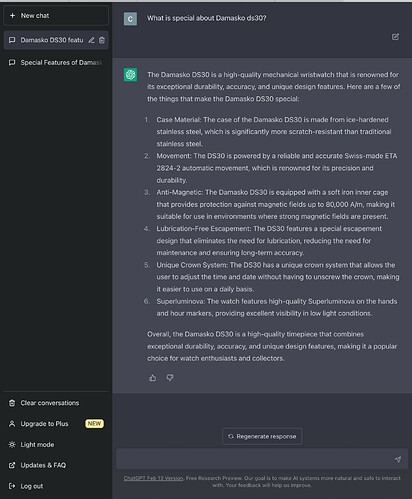Click the thumbs up icon
This screenshot has height=499, width=412.
(x=153, y=378)
